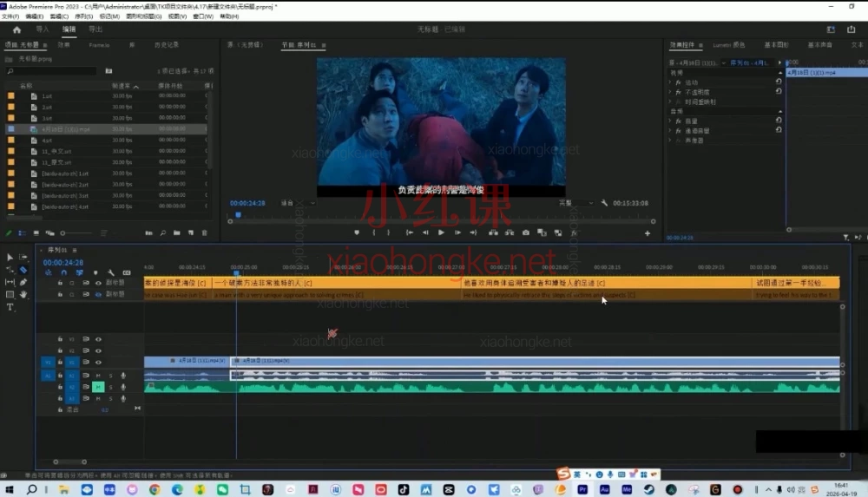Image resolution: width=868 pixels, height=497 pixels.
Task: Play the sequence in Program monitor
Action: point(441,233)
